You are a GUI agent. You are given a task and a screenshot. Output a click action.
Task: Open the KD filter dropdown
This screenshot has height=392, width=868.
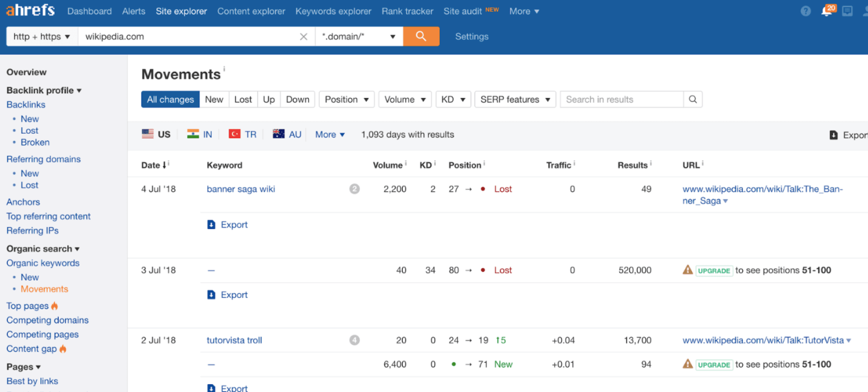(x=453, y=99)
